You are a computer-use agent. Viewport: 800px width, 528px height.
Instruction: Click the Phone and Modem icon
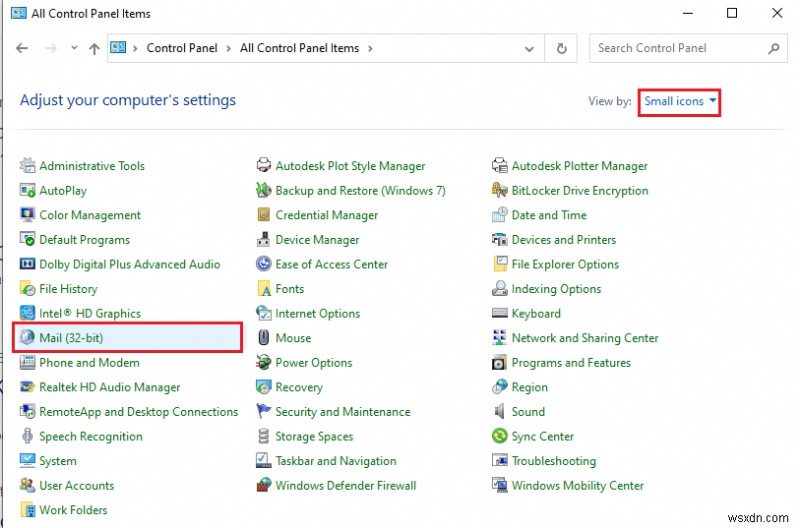coord(27,362)
